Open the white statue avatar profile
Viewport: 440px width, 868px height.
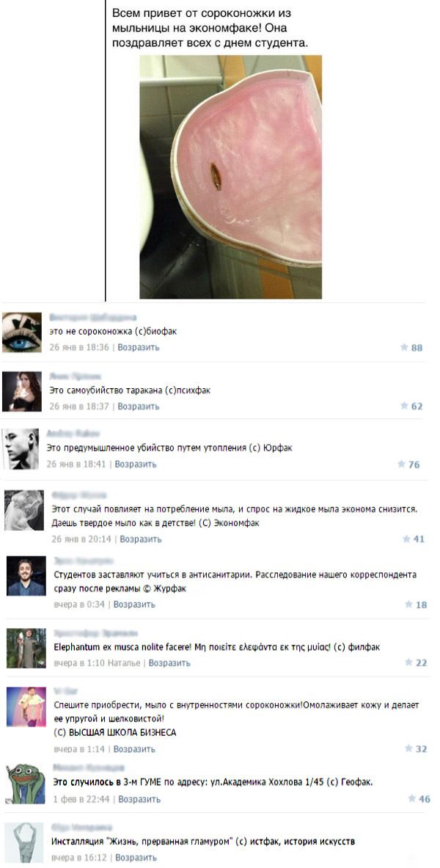23,842
